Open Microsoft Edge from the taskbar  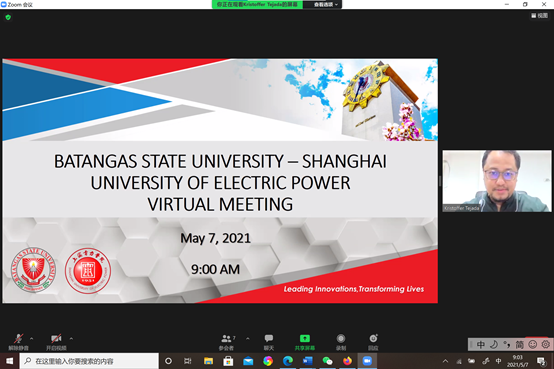[288, 361]
